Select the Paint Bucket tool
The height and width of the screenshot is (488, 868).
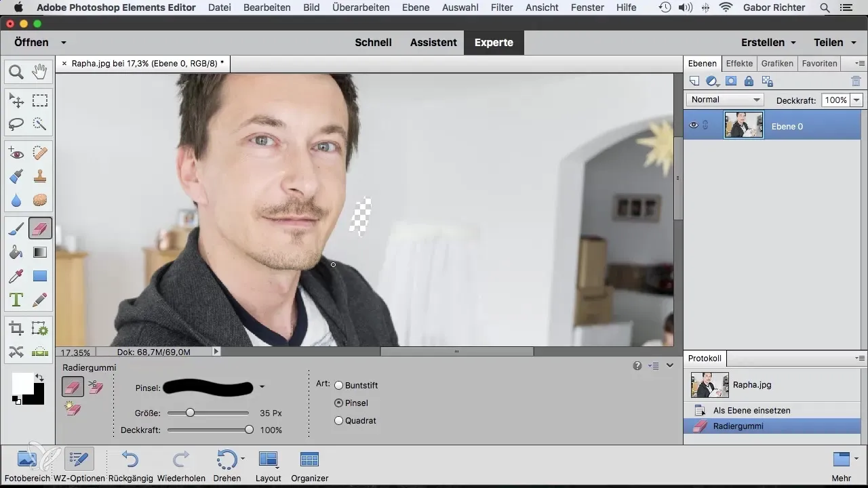(16, 252)
